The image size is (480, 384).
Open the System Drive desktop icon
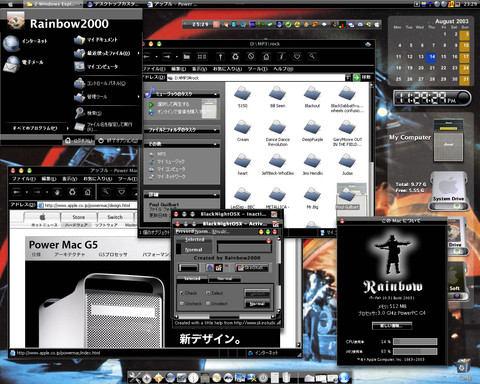tap(448, 191)
